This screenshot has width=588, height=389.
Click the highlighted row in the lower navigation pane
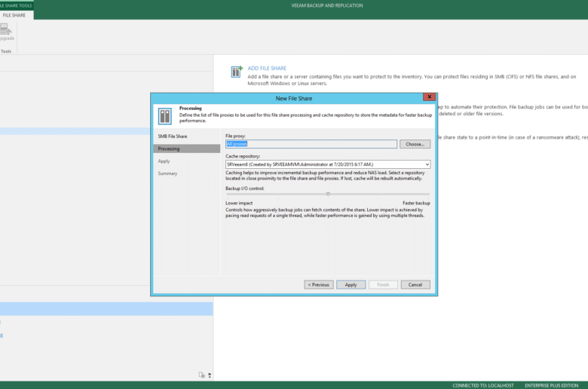[x=106, y=309]
